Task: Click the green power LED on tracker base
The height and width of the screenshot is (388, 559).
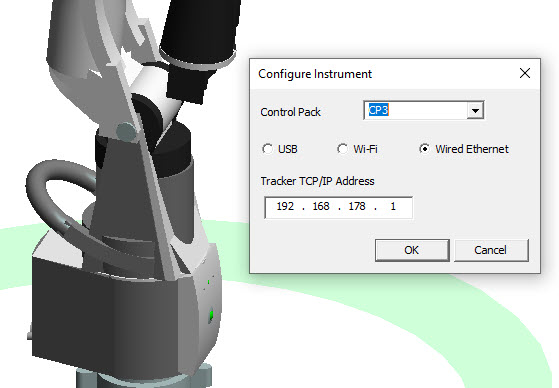Action: (211, 315)
